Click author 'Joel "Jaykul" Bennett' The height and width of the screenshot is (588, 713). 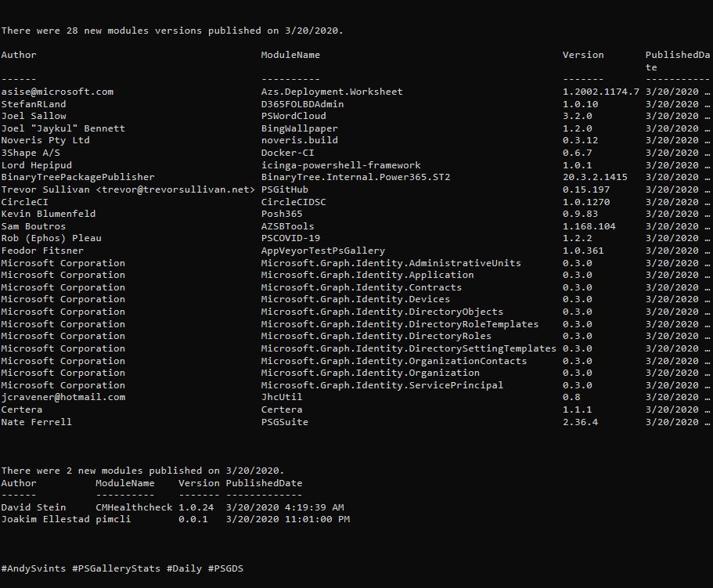pos(63,128)
